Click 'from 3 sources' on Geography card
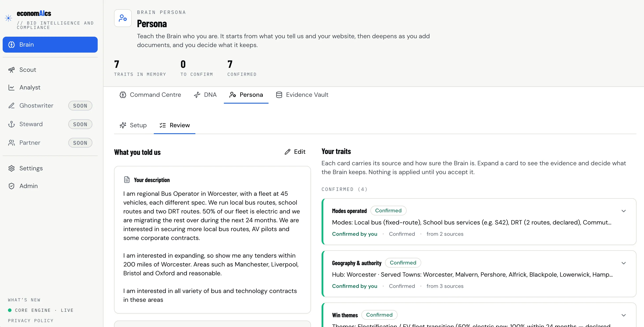 [x=445, y=286]
